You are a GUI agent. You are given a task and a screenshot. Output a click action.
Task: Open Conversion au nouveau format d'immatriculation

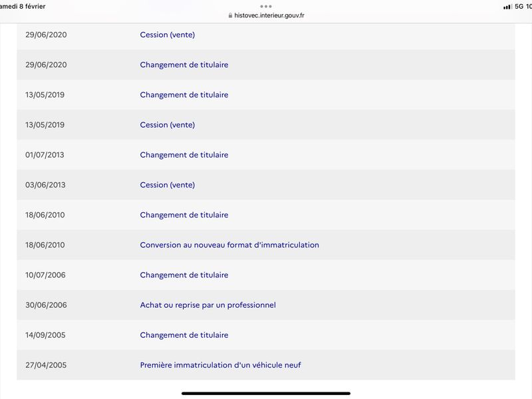pyautogui.click(x=229, y=245)
